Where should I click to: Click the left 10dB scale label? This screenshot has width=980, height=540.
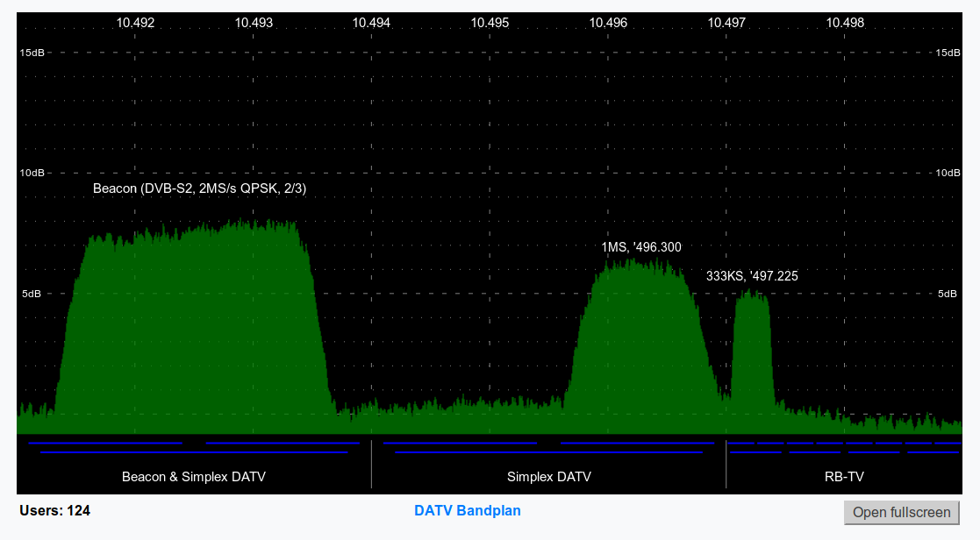point(32,173)
